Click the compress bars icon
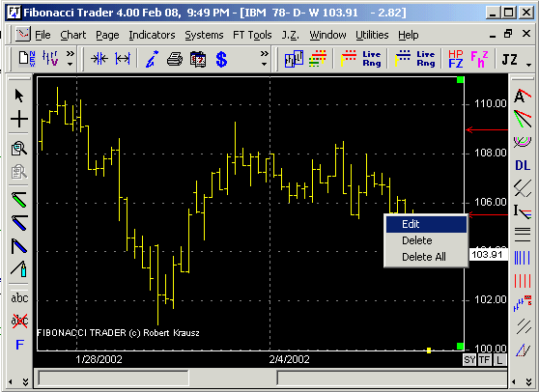Viewport: 539px width, 392px height. pyautogui.click(x=99, y=59)
